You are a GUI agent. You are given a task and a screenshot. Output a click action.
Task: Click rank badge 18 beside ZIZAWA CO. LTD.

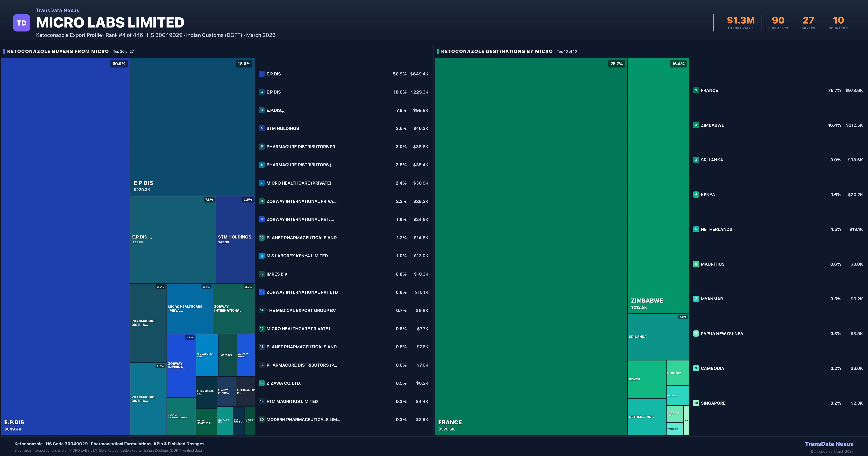[261, 383]
